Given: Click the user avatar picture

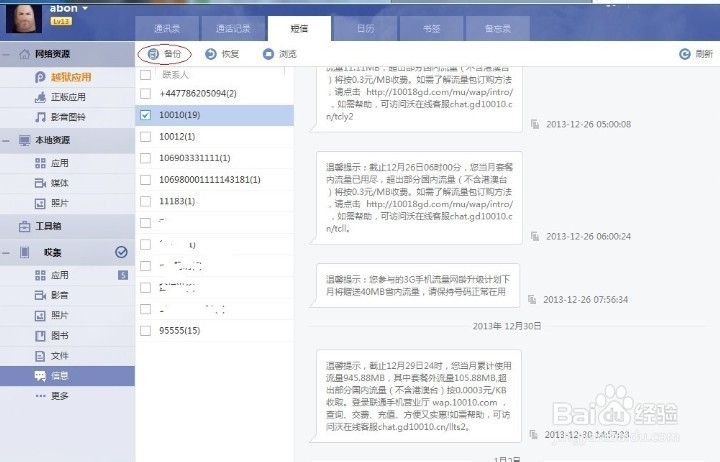Looking at the screenshot, I should click(24, 18).
